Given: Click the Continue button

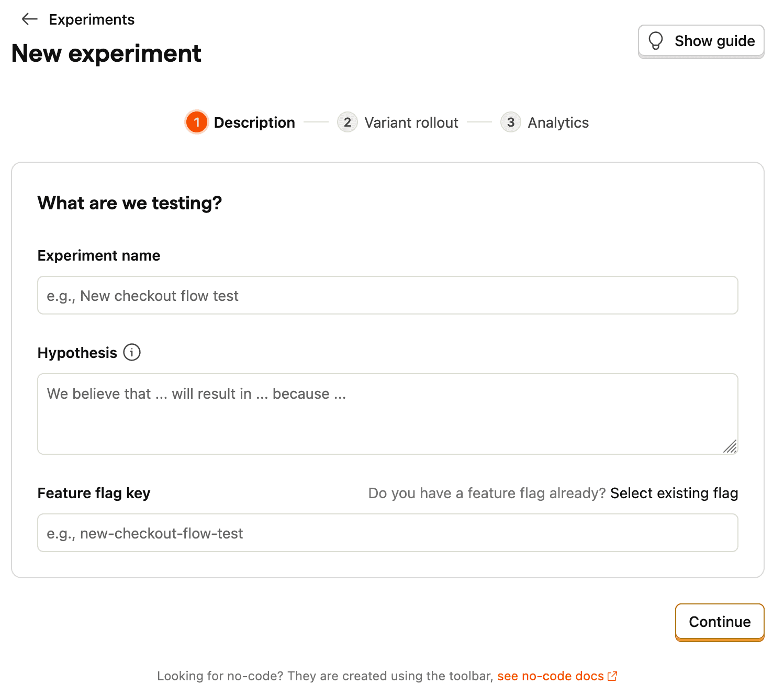Looking at the screenshot, I should (720, 622).
